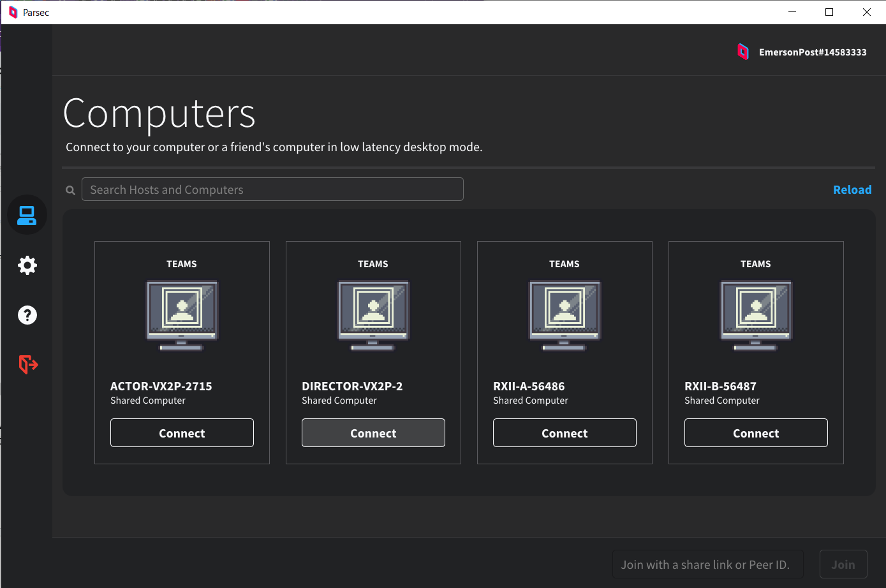Click the red log out icon
This screenshot has height=588, width=886.
coord(28,364)
